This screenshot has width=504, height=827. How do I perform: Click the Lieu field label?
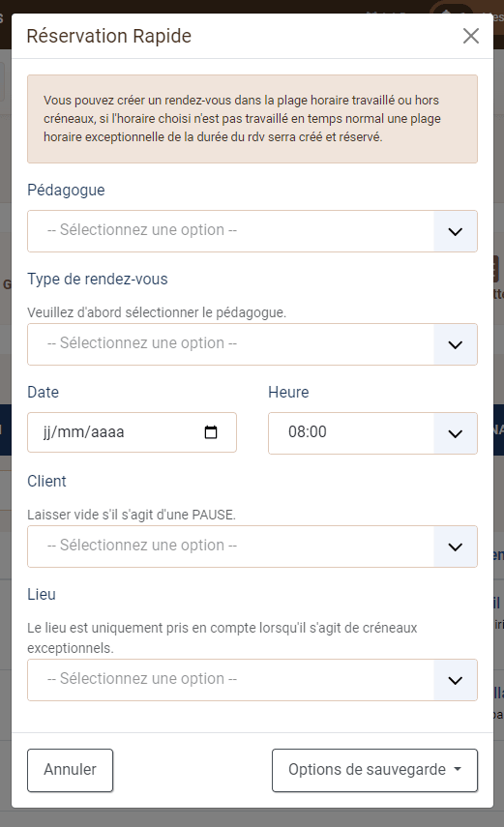click(42, 595)
